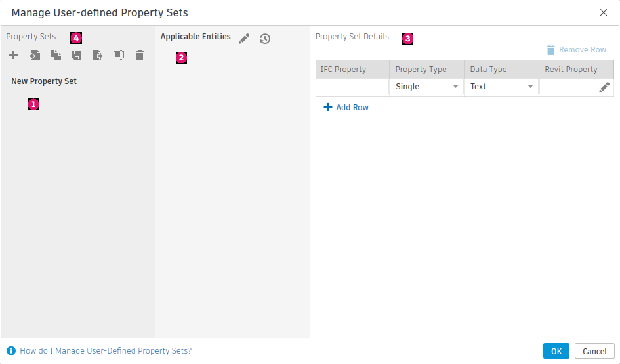Duplicate the selected property set
620x364 pixels.
click(x=56, y=56)
